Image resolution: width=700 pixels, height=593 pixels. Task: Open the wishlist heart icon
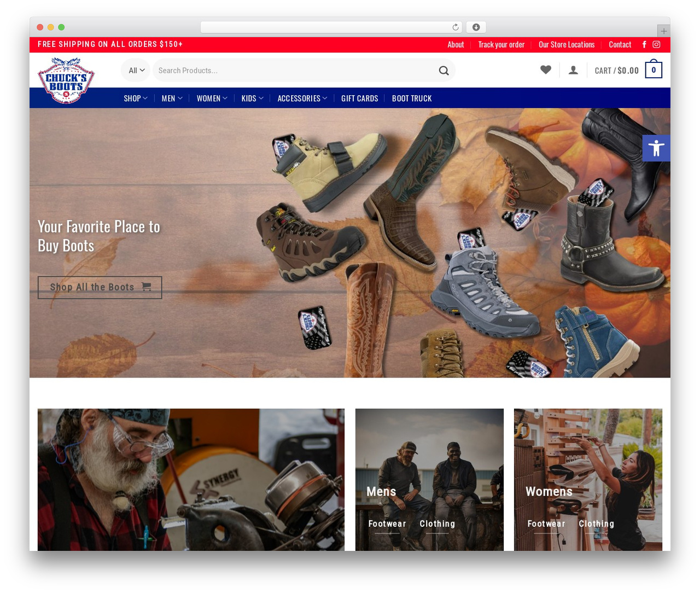(x=546, y=70)
